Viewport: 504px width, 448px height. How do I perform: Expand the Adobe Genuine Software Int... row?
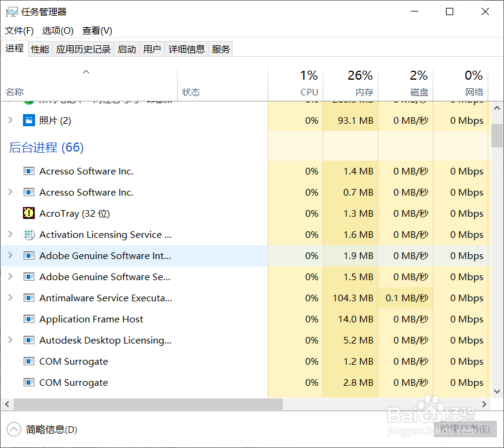[10, 256]
